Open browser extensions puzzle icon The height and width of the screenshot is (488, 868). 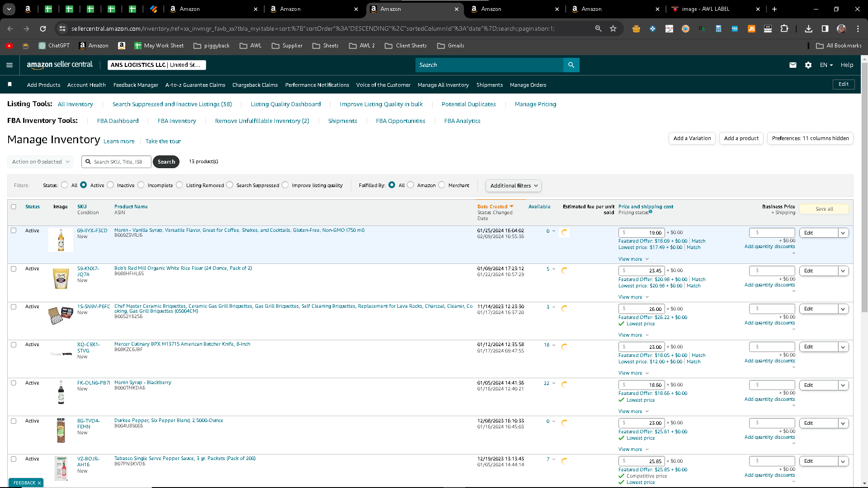pos(784,28)
